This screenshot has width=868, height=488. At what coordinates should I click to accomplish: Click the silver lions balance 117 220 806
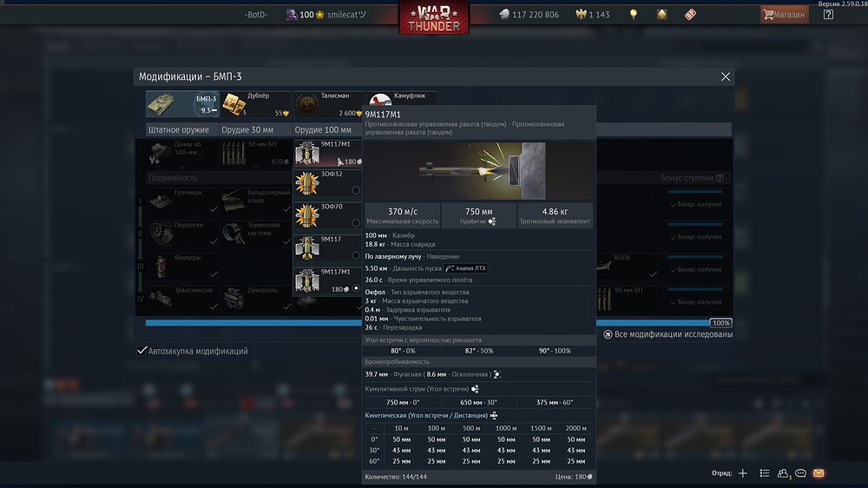click(529, 15)
